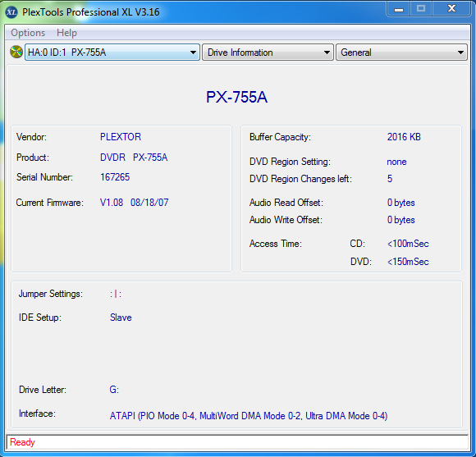The height and width of the screenshot is (457, 476).
Task: Click the jumper settings diagram
Action: tap(116, 294)
